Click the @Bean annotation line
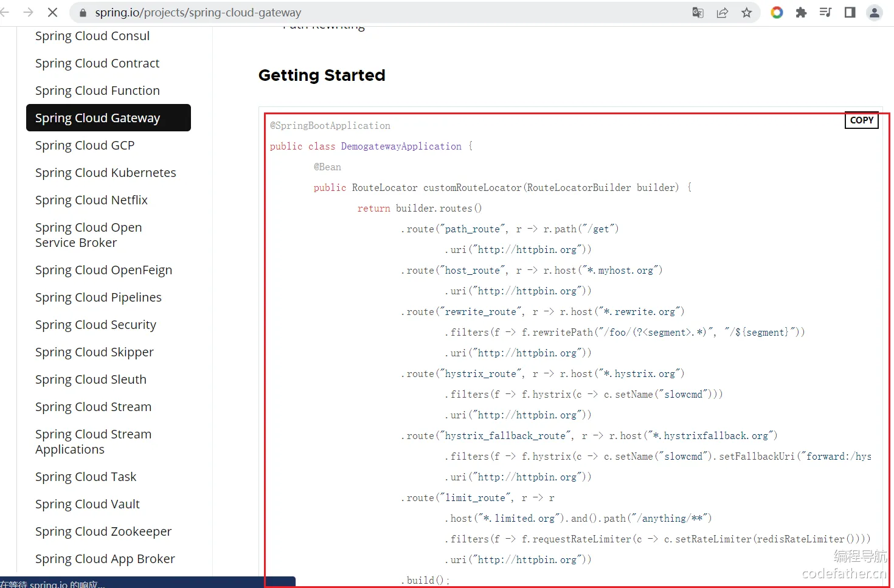The width and height of the screenshot is (894, 588). [327, 167]
